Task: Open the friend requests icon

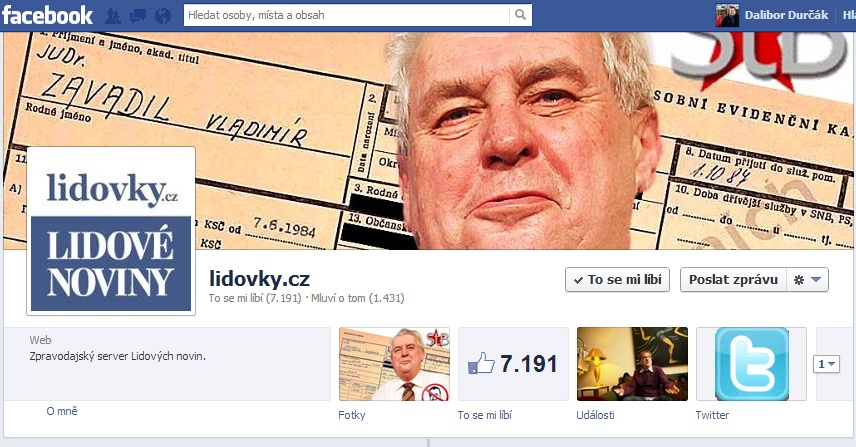Action: click(113, 16)
